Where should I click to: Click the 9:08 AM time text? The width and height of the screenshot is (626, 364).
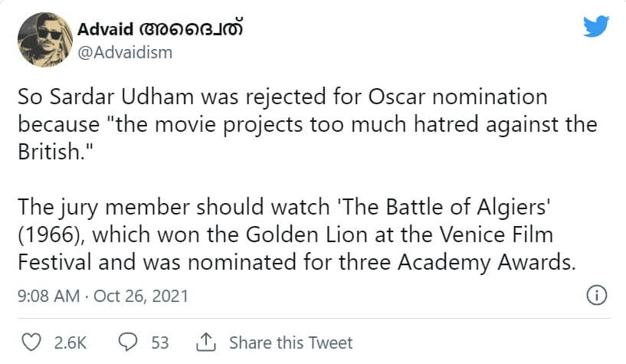(47, 296)
